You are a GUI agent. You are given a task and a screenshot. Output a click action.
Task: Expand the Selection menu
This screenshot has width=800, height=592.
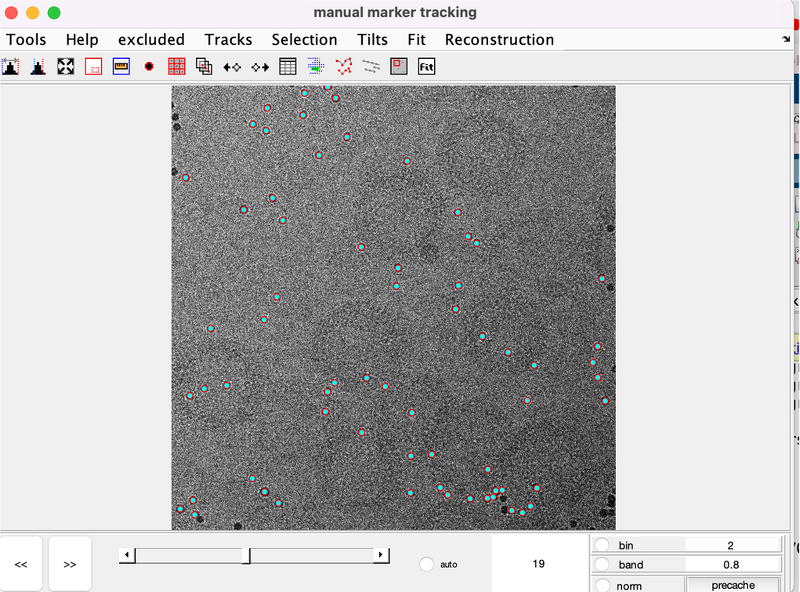tap(304, 40)
